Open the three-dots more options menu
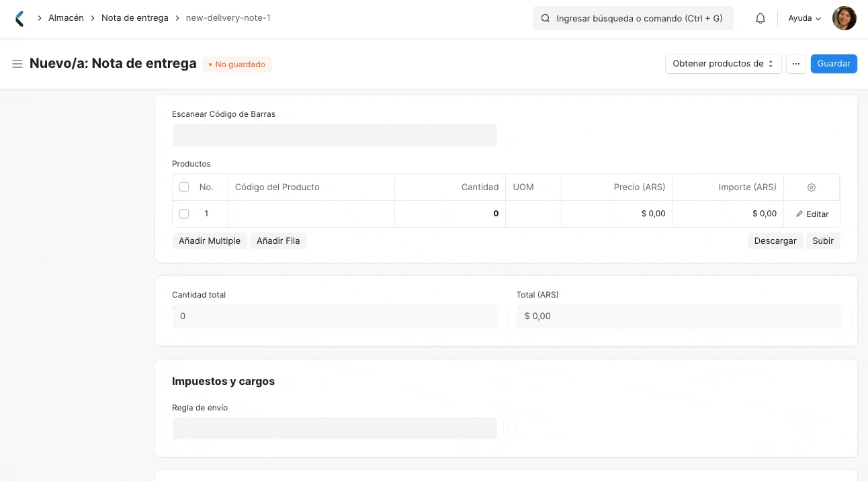This screenshot has height=481, width=868. tap(795, 64)
